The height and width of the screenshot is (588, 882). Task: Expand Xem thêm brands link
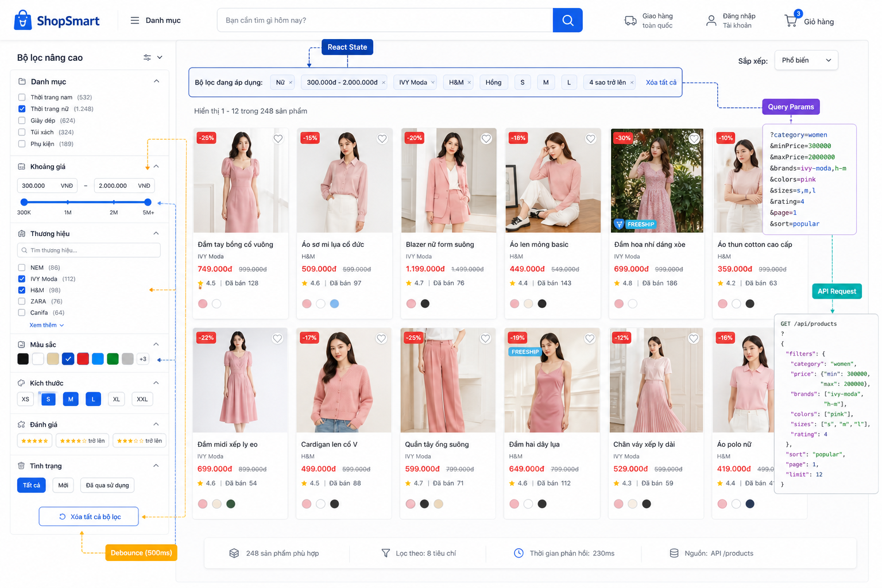click(47, 325)
